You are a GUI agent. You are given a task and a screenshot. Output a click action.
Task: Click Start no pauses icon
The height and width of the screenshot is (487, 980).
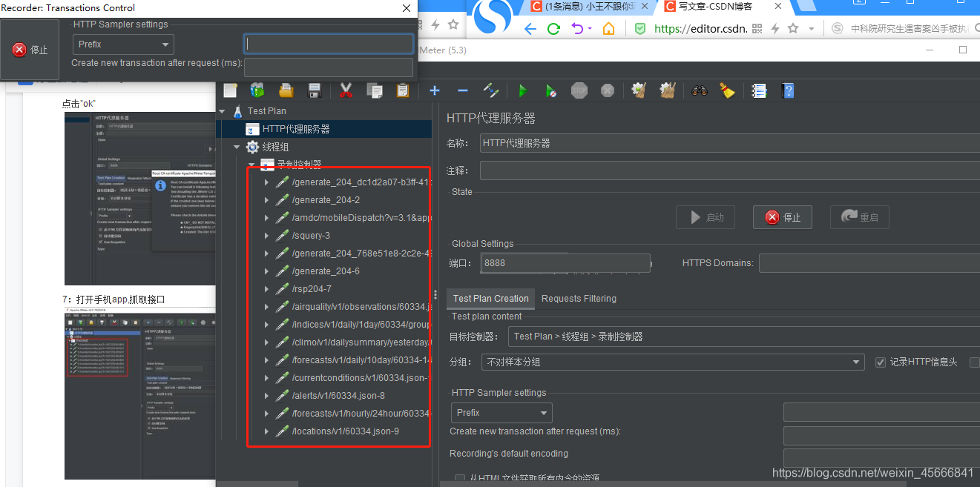551,90
